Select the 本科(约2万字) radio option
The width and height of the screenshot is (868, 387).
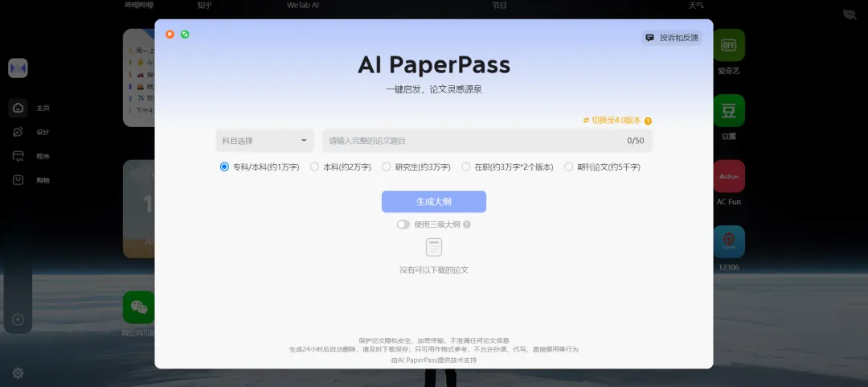coord(314,167)
